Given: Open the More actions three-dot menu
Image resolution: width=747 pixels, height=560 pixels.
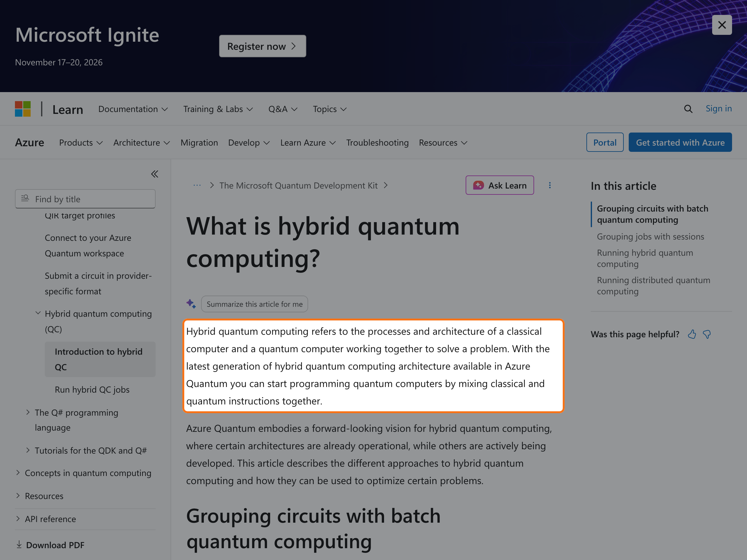Looking at the screenshot, I should tap(550, 185).
